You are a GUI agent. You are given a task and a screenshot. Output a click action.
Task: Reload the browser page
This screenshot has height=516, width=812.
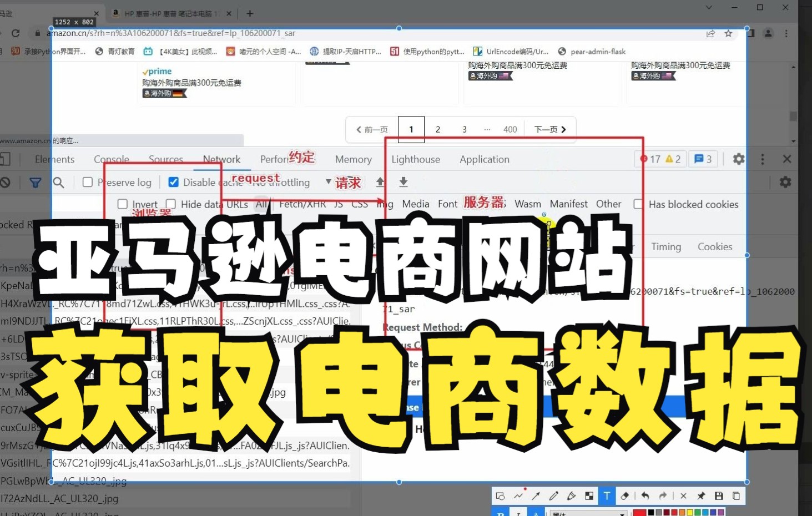pos(16,33)
